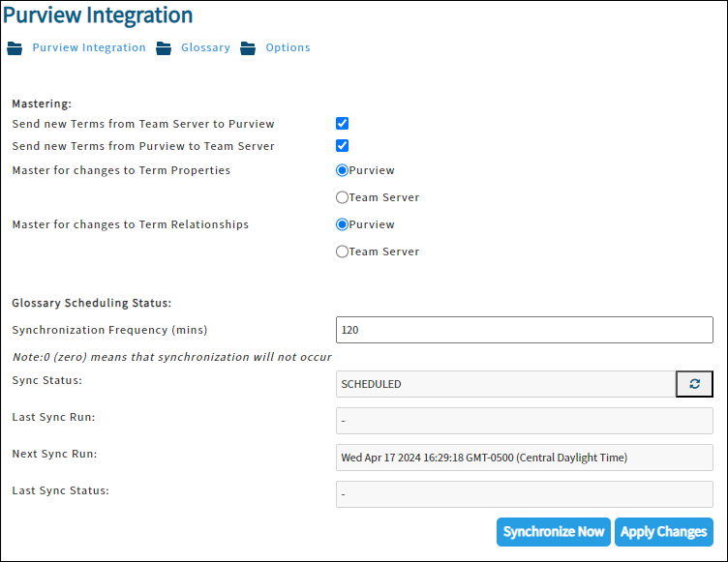The image size is (728, 562).
Task: Uncheck Send new Terms from Team Server to Purview
Action: [342, 124]
